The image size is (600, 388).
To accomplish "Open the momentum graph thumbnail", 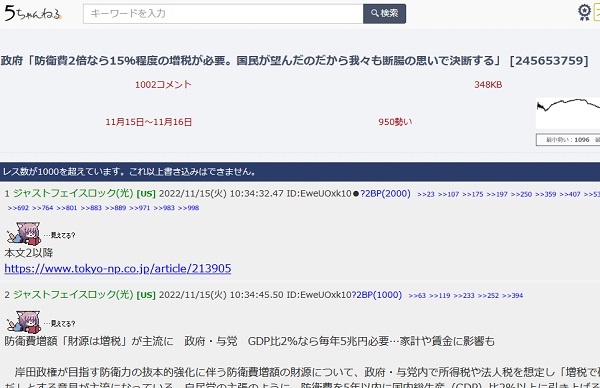I will click(x=568, y=114).
